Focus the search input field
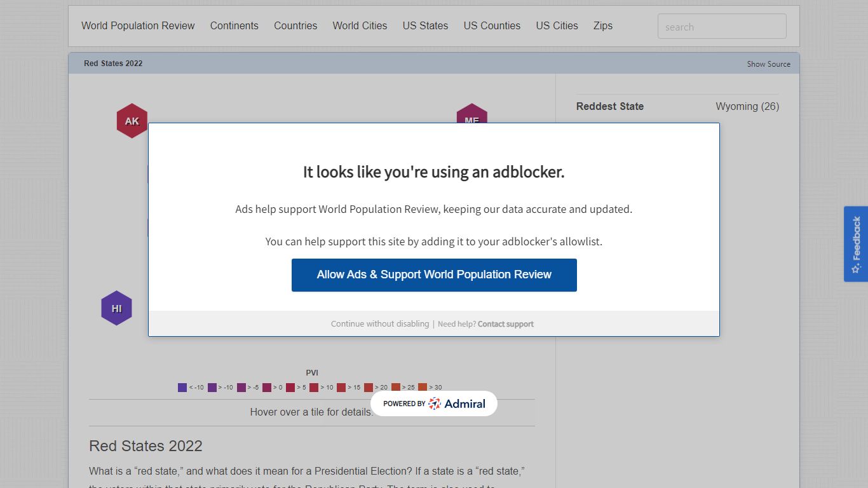This screenshot has height=488, width=868. click(722, 27)
